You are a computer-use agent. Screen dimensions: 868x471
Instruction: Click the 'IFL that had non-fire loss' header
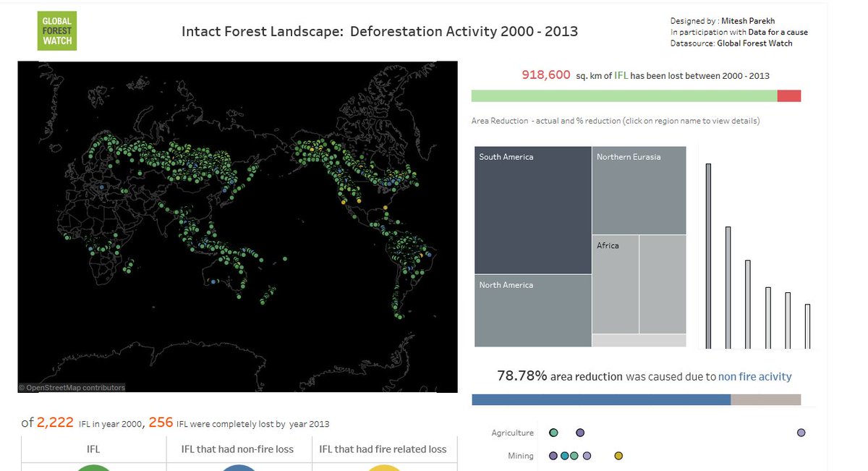pos(238,449)
